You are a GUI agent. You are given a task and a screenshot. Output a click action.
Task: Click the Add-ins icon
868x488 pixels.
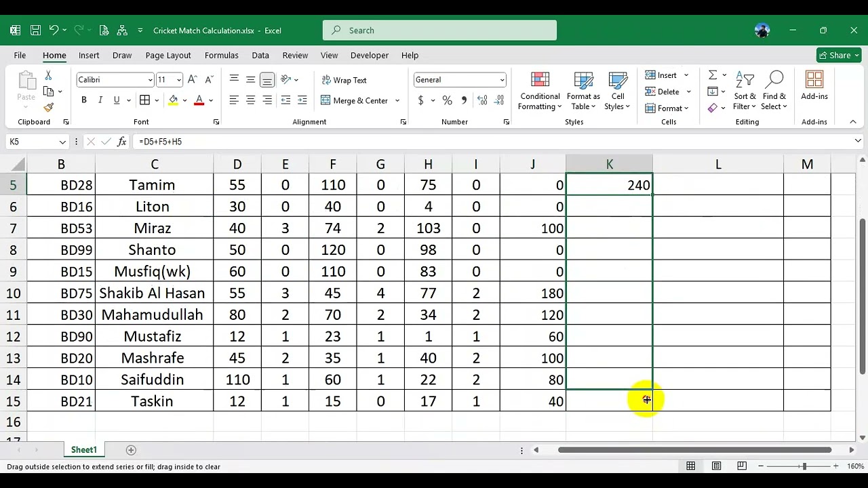coord(814,85)
